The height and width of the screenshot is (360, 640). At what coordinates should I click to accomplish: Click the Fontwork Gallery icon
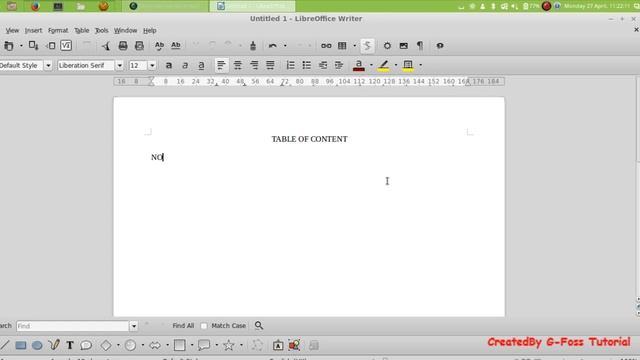pyautogui.click(x=278, y=346)
